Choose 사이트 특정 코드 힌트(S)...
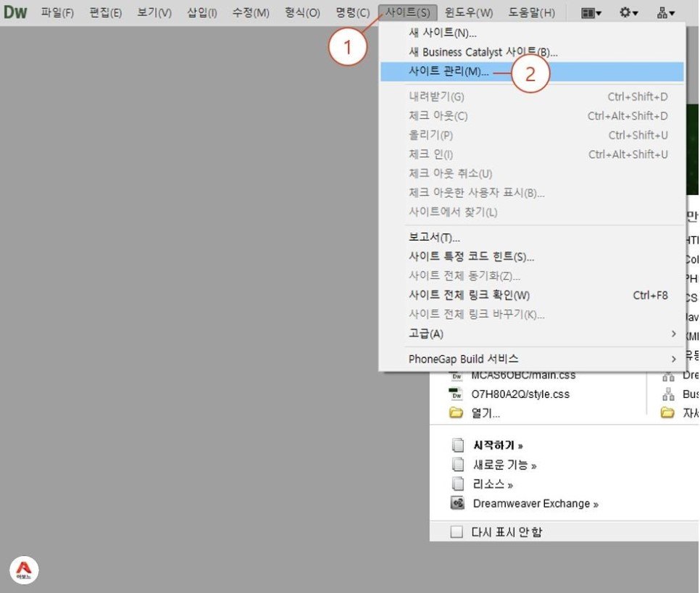Screen dimensions: 700x593 click(x=531, y=257)
